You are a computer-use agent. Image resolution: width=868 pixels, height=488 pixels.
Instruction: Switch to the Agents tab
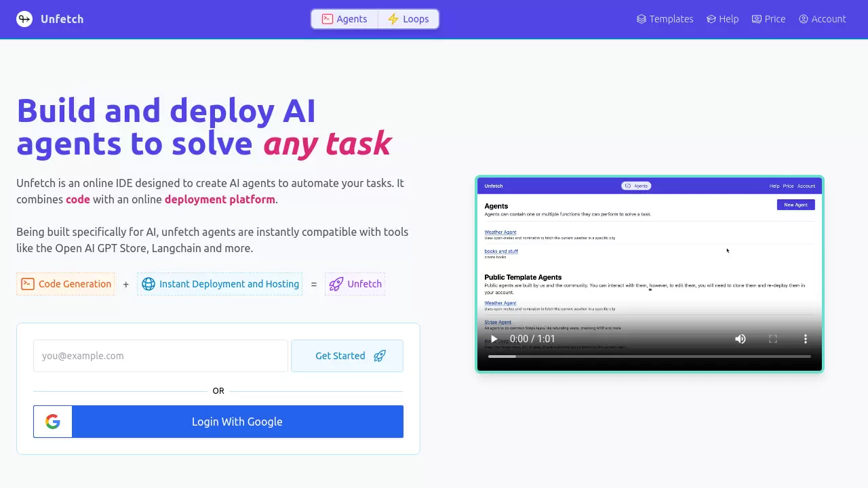(x=344, y=19)
